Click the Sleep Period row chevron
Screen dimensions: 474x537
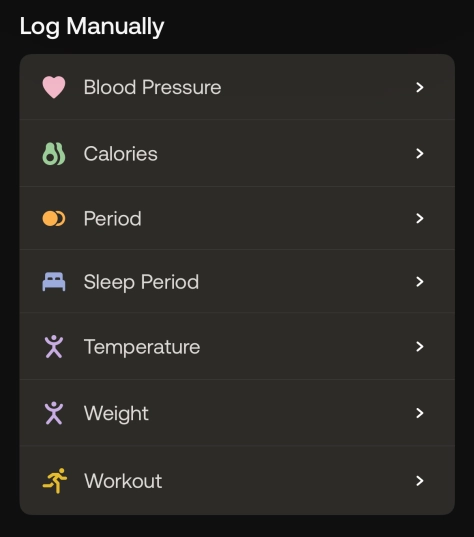point(420,282)
